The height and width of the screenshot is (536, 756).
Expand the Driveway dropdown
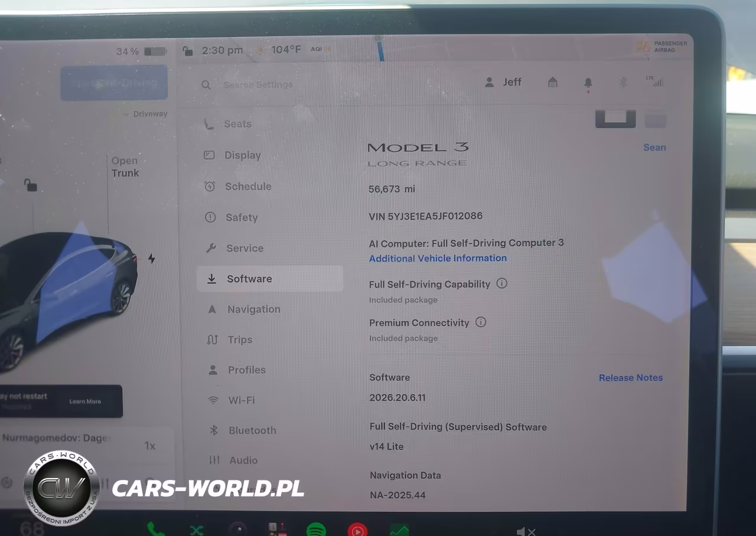pos(145,114)
